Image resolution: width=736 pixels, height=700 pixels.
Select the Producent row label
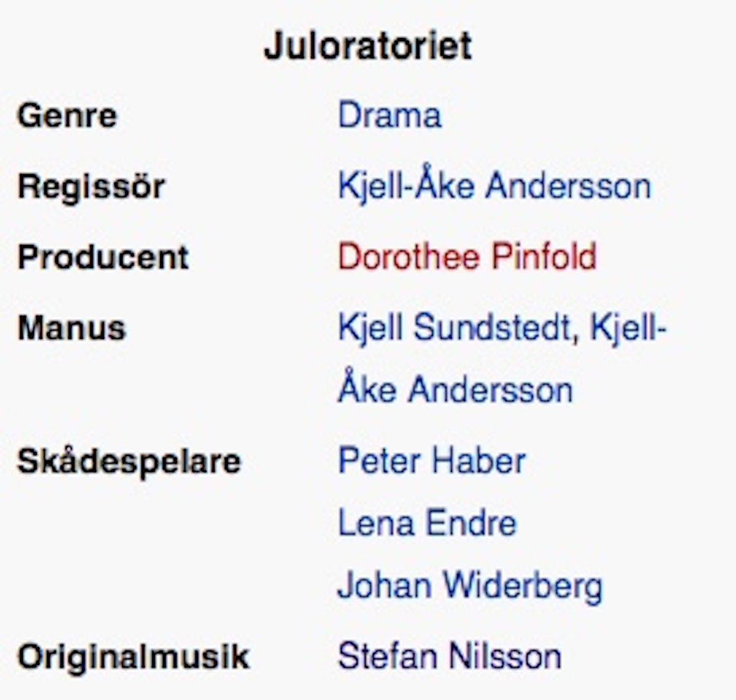point(103,256)
